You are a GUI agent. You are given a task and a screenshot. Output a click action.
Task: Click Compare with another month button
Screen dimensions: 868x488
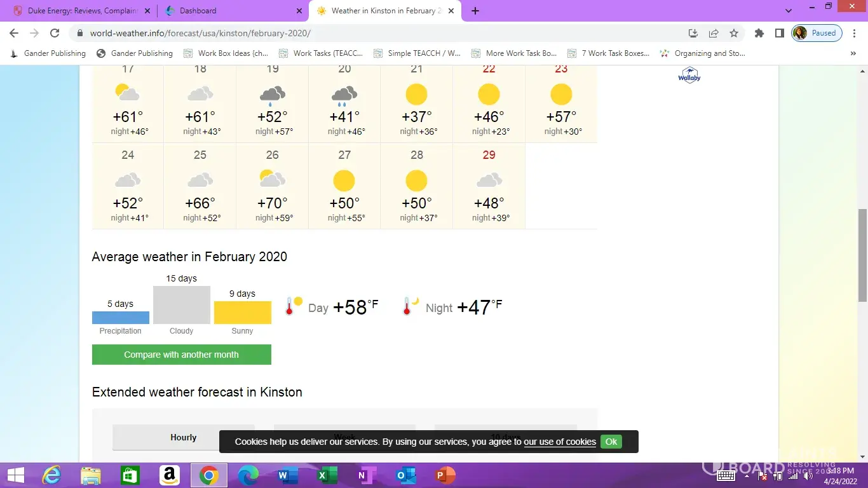click(181, 355)
